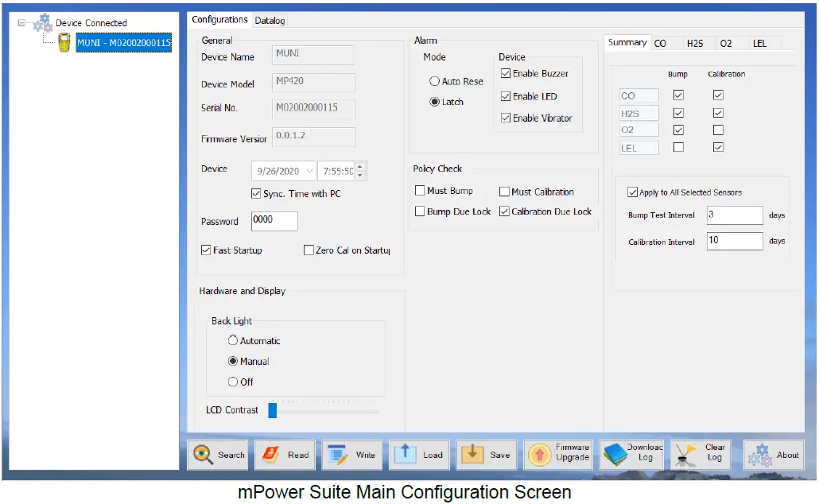Check the LEL Bump checkbox
Image resolution: width=819 pixels, height=504 pixels.
(678, 147)
